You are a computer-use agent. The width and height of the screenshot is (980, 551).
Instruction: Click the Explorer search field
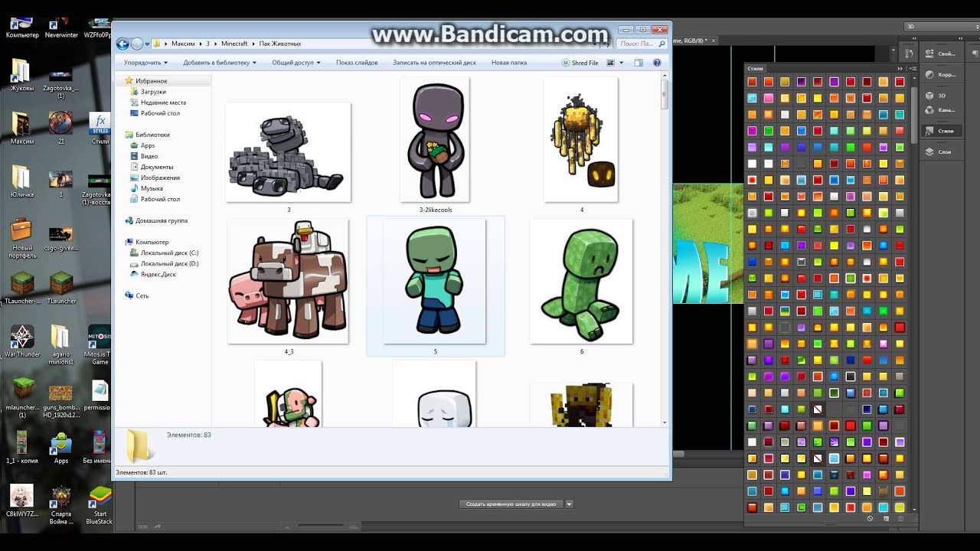pos(642,44)
